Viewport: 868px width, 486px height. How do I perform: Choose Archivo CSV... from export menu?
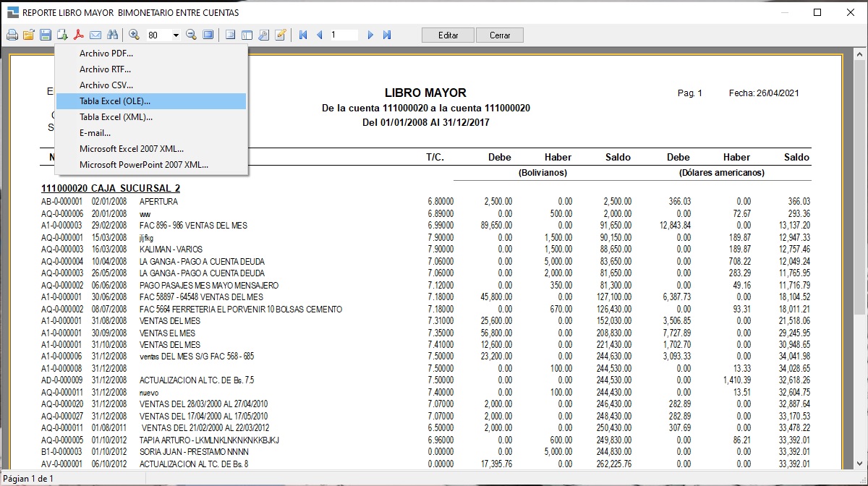click(151, 85)
